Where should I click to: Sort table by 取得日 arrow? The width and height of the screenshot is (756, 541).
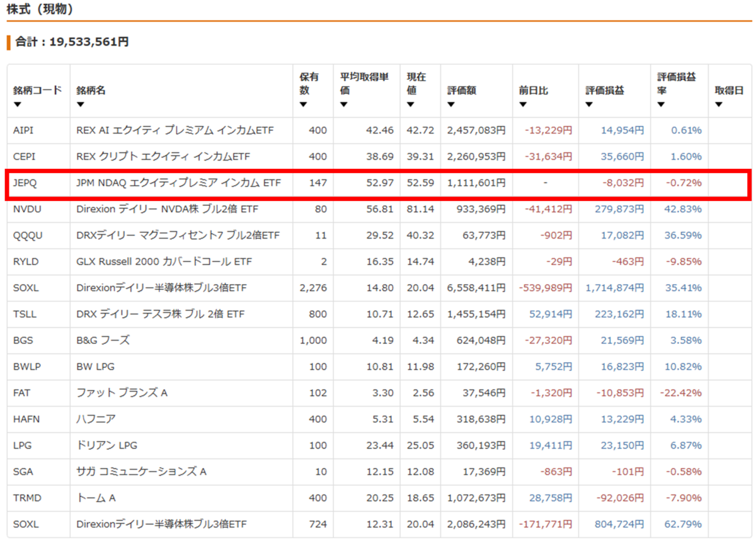[719, 105]
